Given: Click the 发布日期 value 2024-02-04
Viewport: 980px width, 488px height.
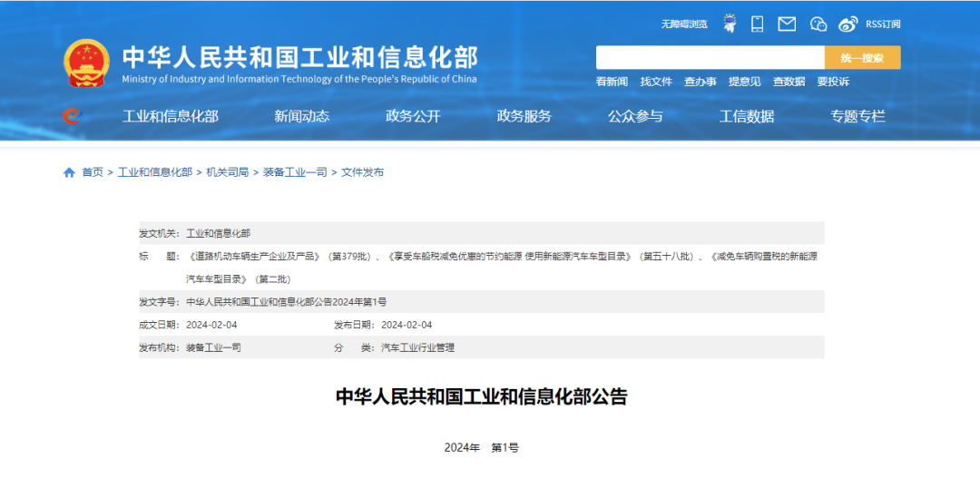Looking at the screenshot, I should coord(407,325).
